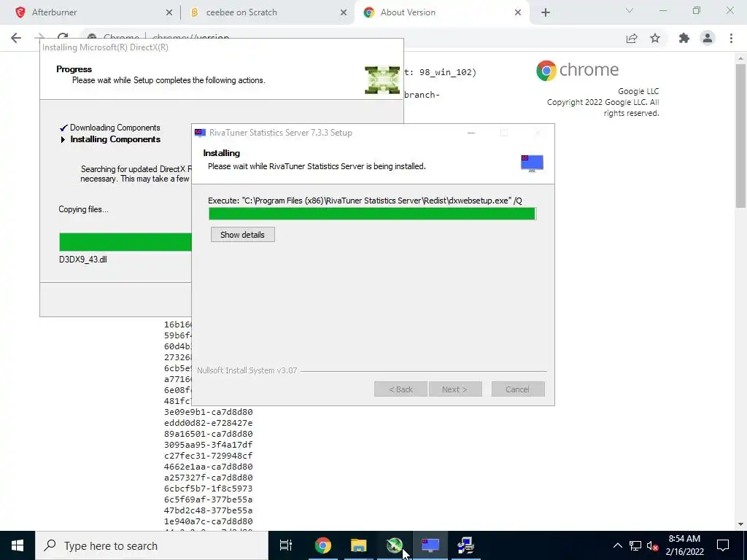Click variation c27fec31-729948cf
Screen dimensions: 747x560
pos(208,456)
